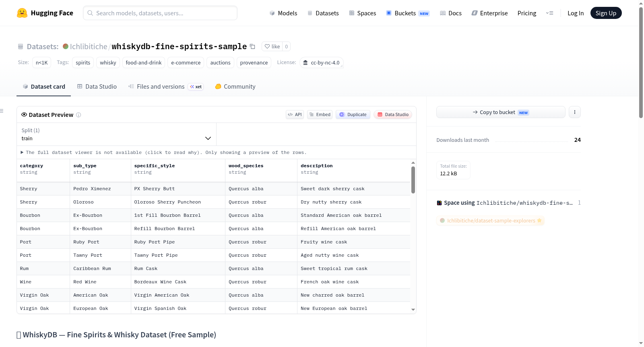Image resolution: width=644 pixels, height=347 pixels.
Task: Select the provenance tag
Action: click(x=254, y=62)
